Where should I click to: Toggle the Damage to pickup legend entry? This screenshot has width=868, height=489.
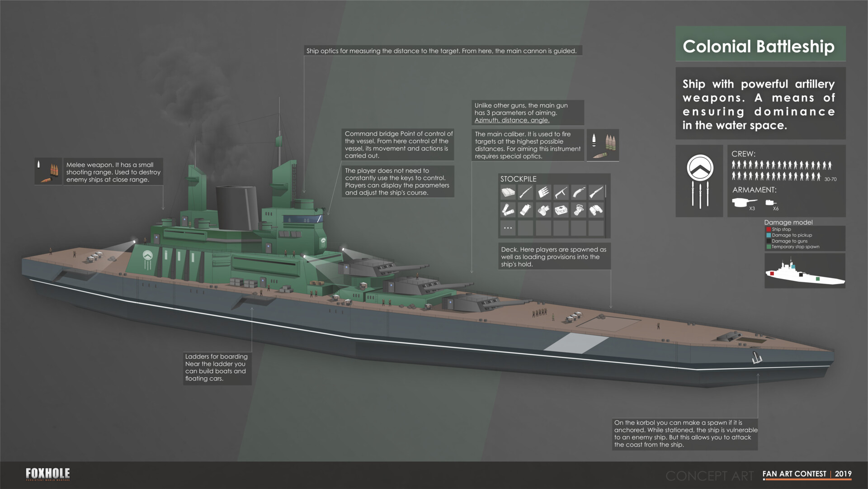[x=768, y=235]
